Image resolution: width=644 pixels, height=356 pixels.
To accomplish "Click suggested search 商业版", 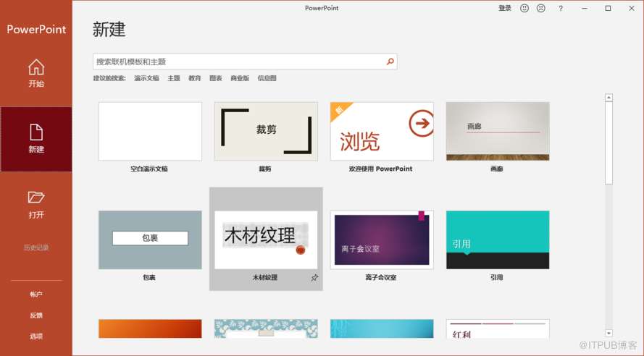I will pyautogui.click(x=240, y=78).
